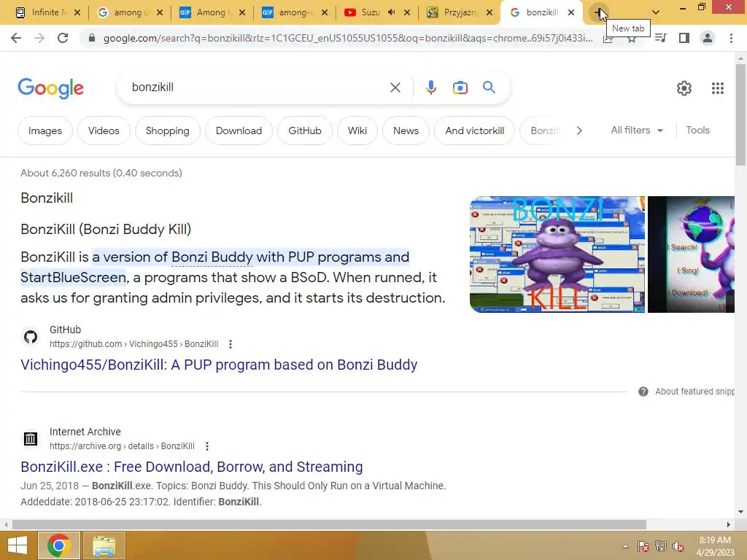Mute audio icon on Suzu tab
Image resolution: width=747 pixels, height=560 pixels.
391,12
